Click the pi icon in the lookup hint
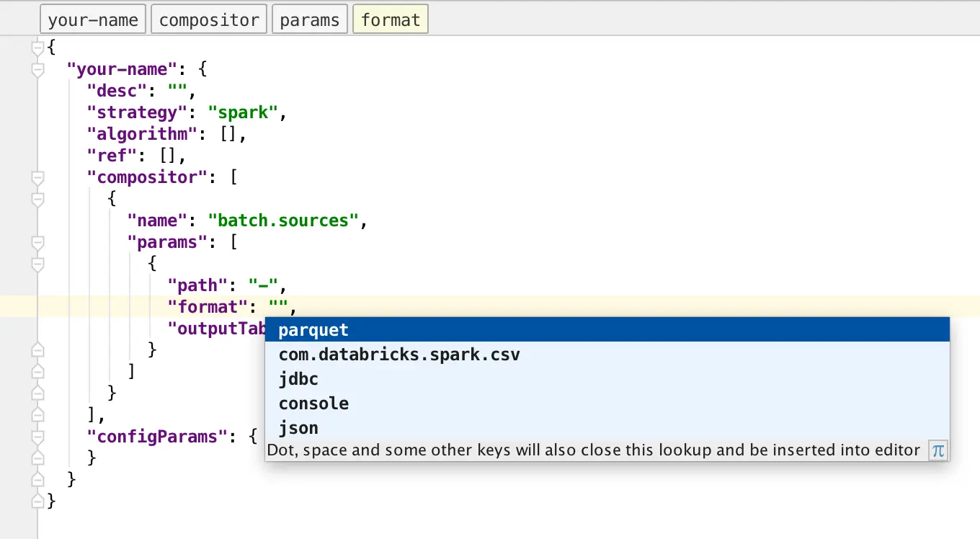This screenshot has height=539, width=980. click(x=937, y=451)
